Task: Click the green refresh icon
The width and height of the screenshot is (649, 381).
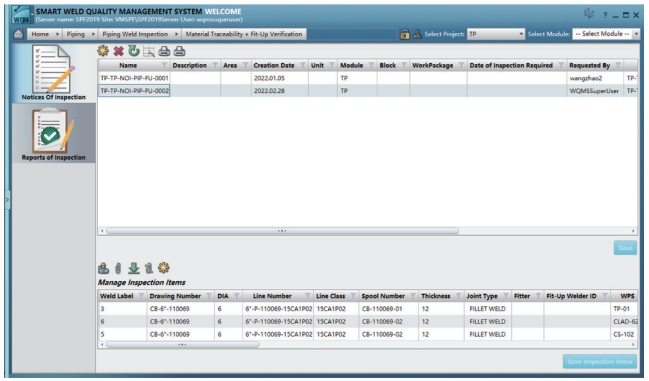Action: click(x=133, y=51)
